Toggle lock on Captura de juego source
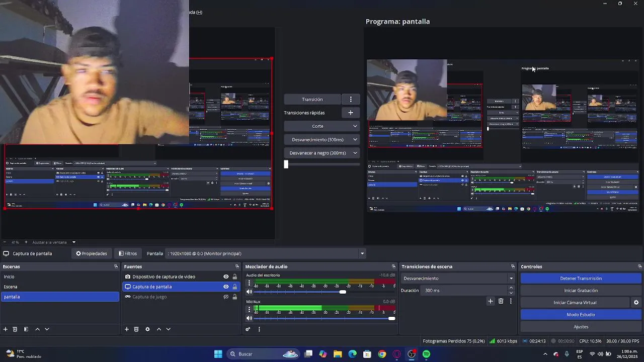This screenshot has height=362, width=644. [x=234, y=297]
